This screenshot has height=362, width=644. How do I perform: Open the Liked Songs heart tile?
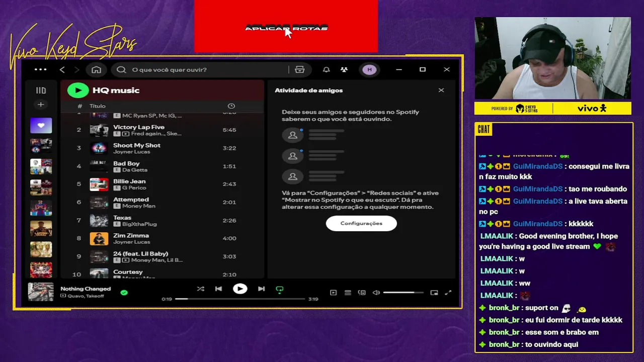coord(41,125)
